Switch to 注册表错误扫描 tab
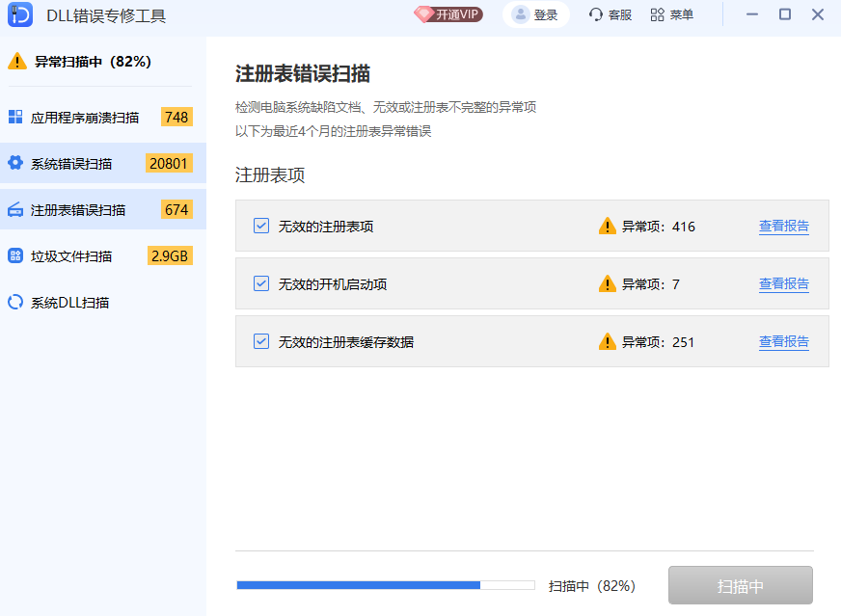Image resolution: width=841 pixels, height=616 pixels. coord(77,210)
